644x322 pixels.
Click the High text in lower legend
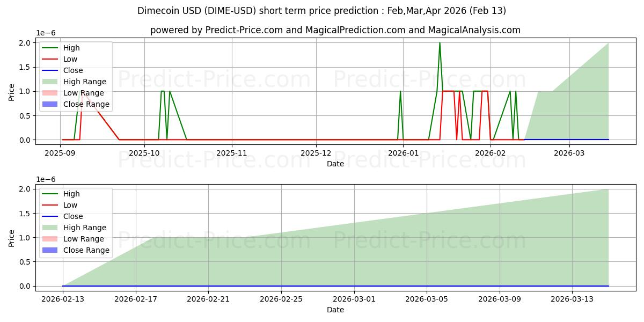coord(71,194)
